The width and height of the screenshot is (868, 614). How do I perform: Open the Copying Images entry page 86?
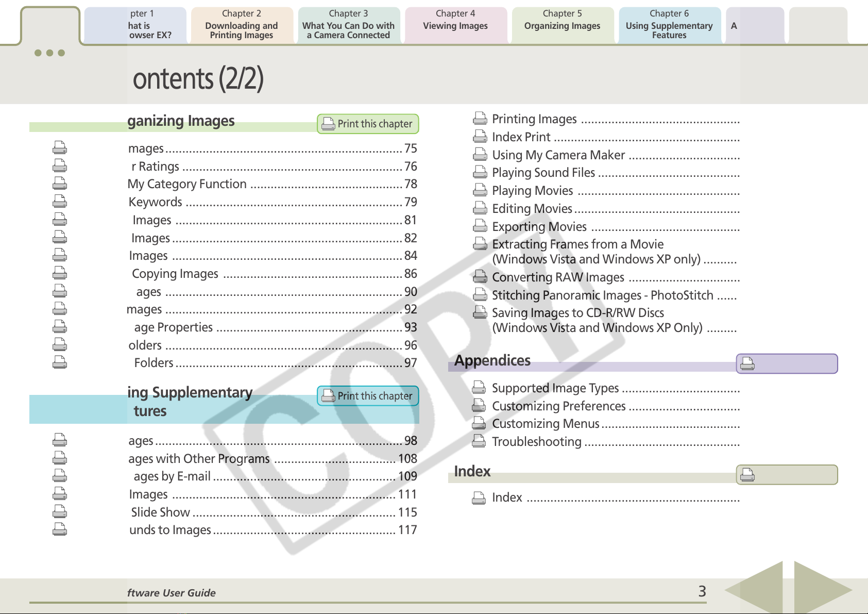click(x=275, y=274)
